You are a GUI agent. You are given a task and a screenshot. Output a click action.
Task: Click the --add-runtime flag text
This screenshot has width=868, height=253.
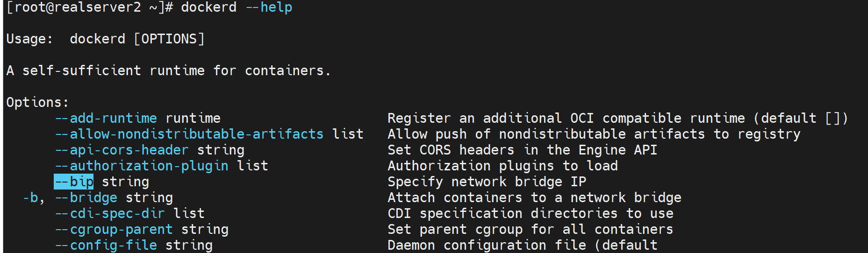point(106,118)
